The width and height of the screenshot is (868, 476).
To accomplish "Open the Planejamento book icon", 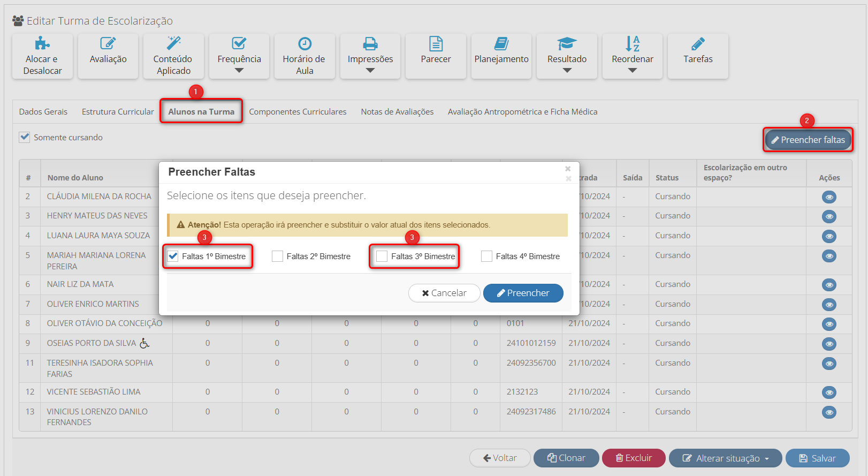I will pos(501,43).
